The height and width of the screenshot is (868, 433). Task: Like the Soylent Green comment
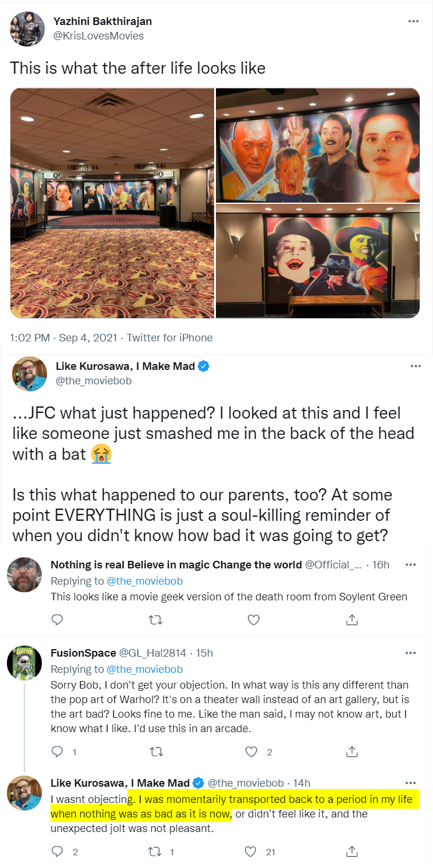click(253, 620)
